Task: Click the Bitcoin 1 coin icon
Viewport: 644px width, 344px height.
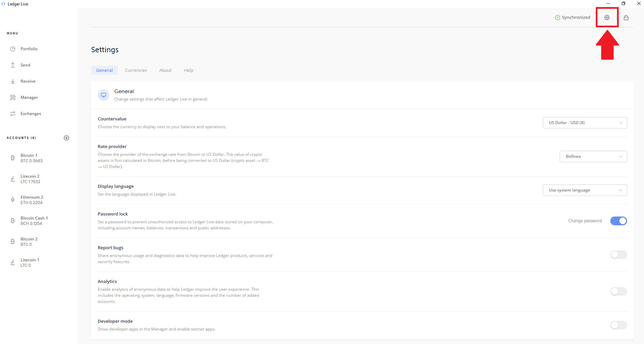Action: tap(13, 158)
